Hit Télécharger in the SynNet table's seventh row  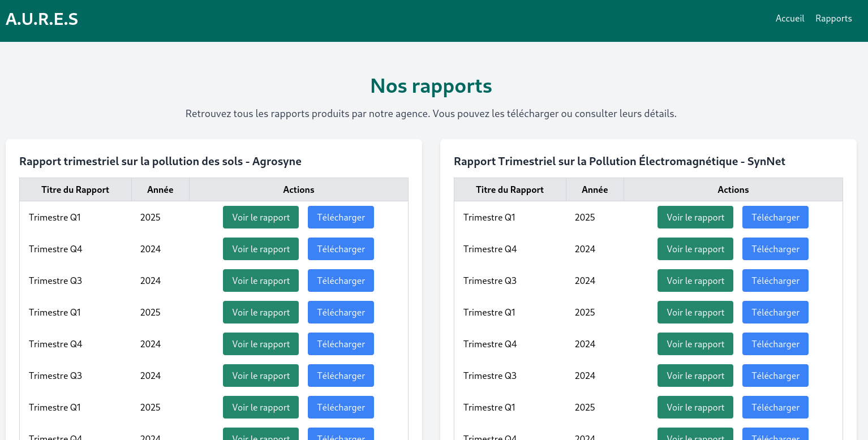[x=775, y=407]
